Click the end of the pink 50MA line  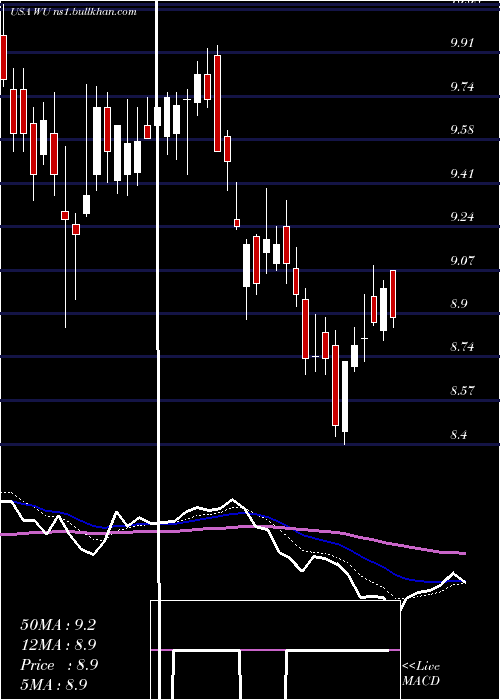click(x=464, y=553)
